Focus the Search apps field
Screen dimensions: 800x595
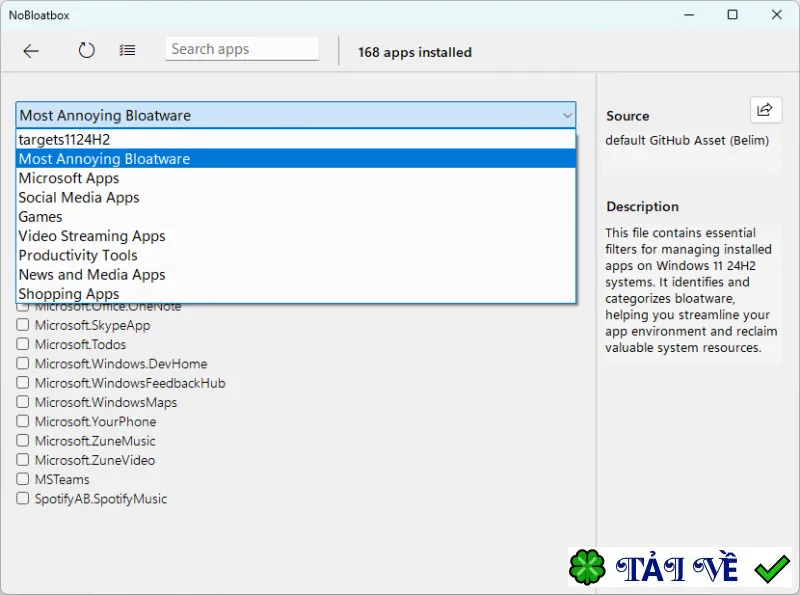[x=242, y=49]
